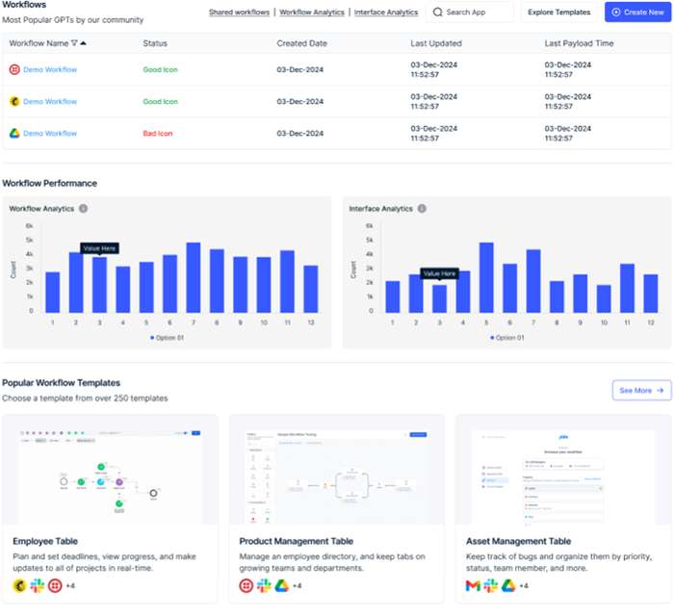Click the Search App input field
Image resolution: width=674 pixels, height=616 pixels.
pyautogui.click(x=470, y=13)
